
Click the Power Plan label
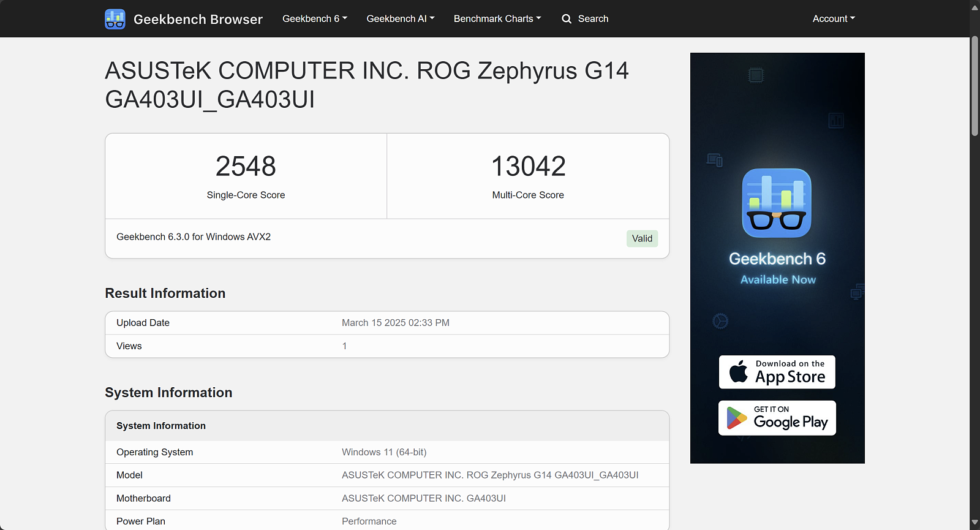click(141, 521)
